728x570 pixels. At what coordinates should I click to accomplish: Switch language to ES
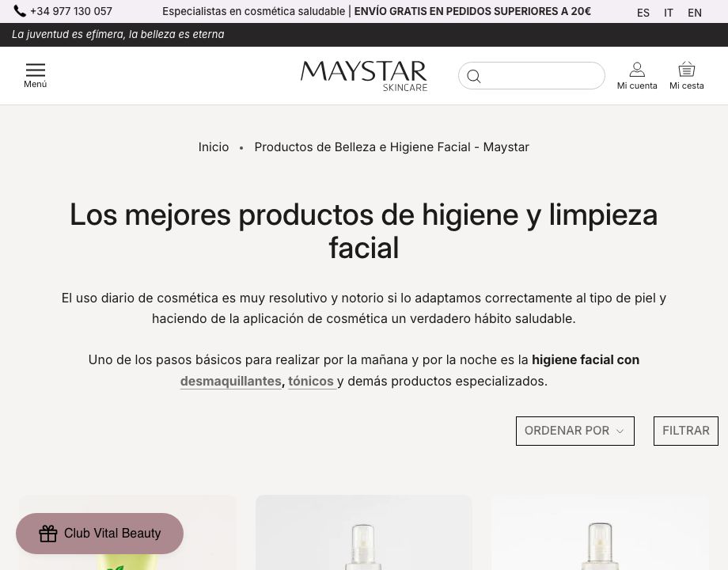tap(643, 13)
